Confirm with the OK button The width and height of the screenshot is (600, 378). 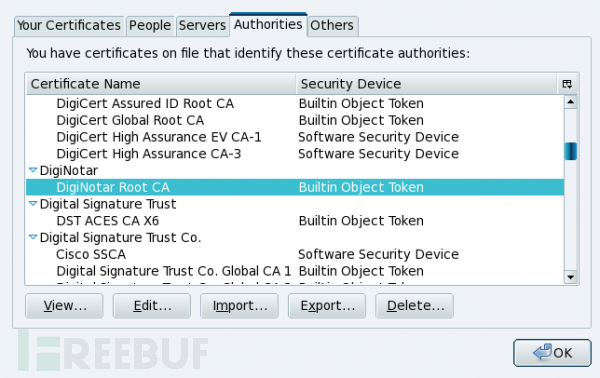click(x=552, y=353)
